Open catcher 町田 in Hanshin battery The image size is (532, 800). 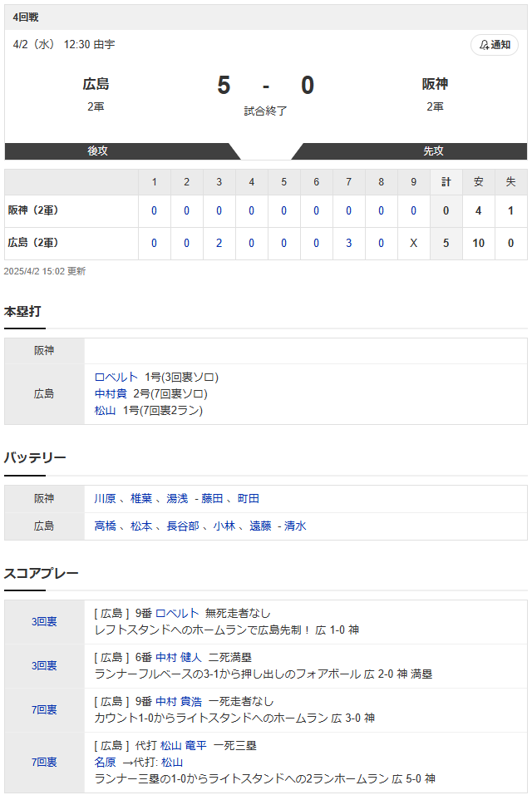[249, 498]
